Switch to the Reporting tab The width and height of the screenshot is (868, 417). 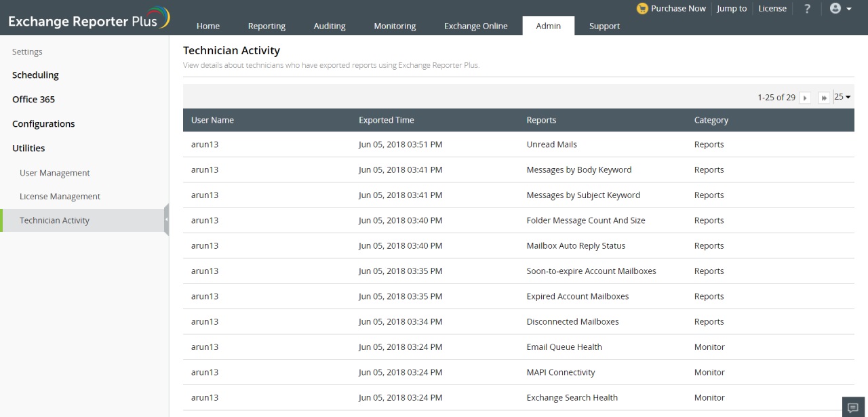[x=267, y=26]
